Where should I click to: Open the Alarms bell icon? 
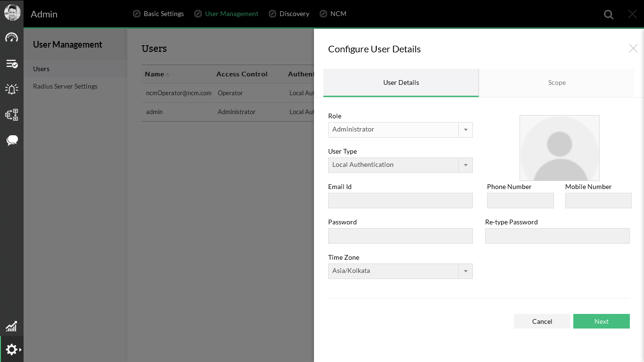(x=12, y=89)
